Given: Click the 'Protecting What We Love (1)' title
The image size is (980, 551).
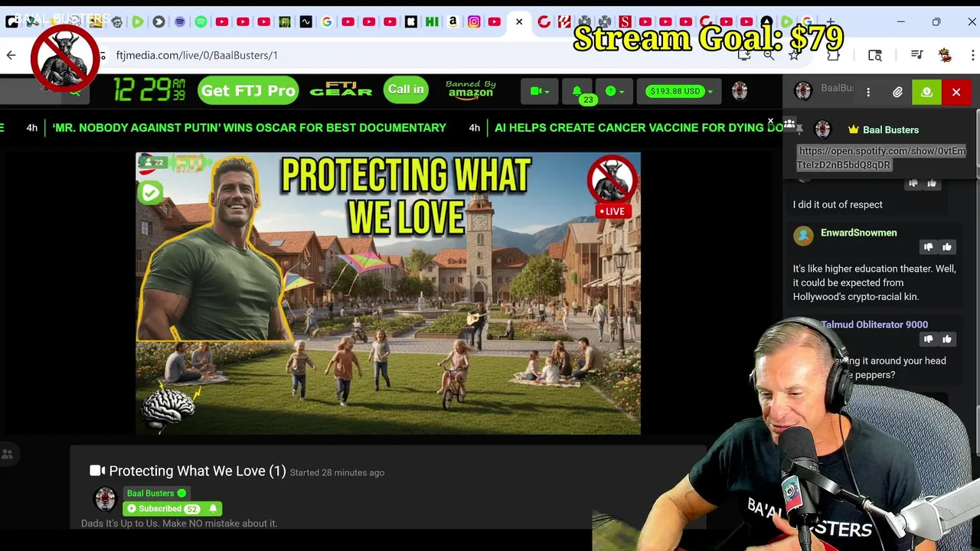Looking at the screenshot, I should tap(198, 471).
